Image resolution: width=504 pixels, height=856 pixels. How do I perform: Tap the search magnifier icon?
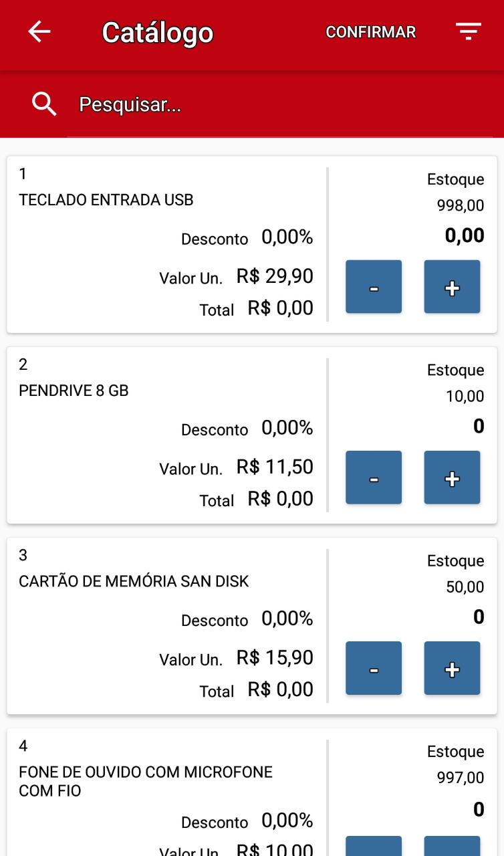pyautogui.click(x=44, y=104)
